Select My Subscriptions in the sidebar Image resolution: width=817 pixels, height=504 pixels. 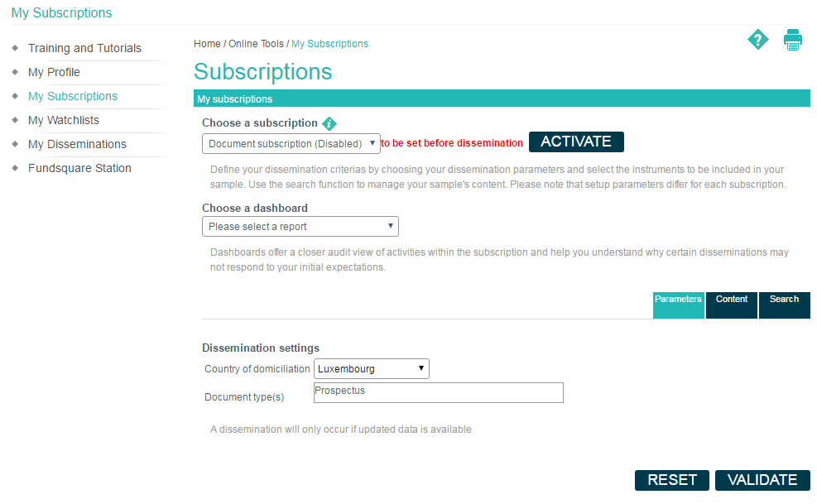tap(73, 96)
